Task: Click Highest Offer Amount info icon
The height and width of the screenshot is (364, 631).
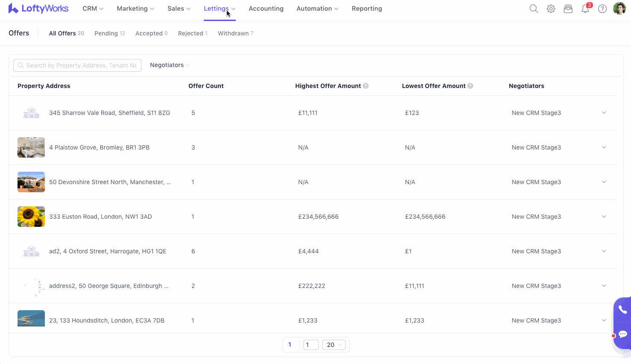Action: (366, 86)
